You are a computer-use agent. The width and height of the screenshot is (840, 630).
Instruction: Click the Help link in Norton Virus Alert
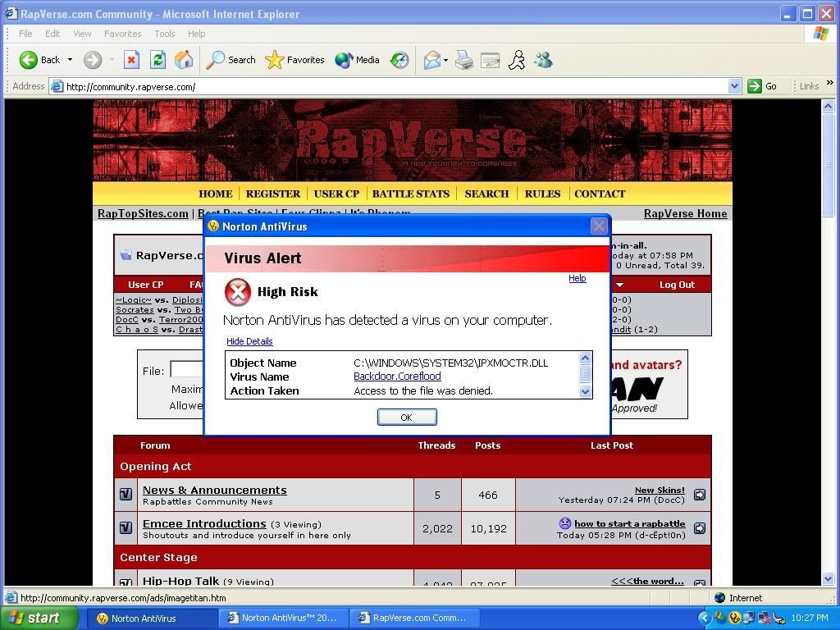pos(577,278)
